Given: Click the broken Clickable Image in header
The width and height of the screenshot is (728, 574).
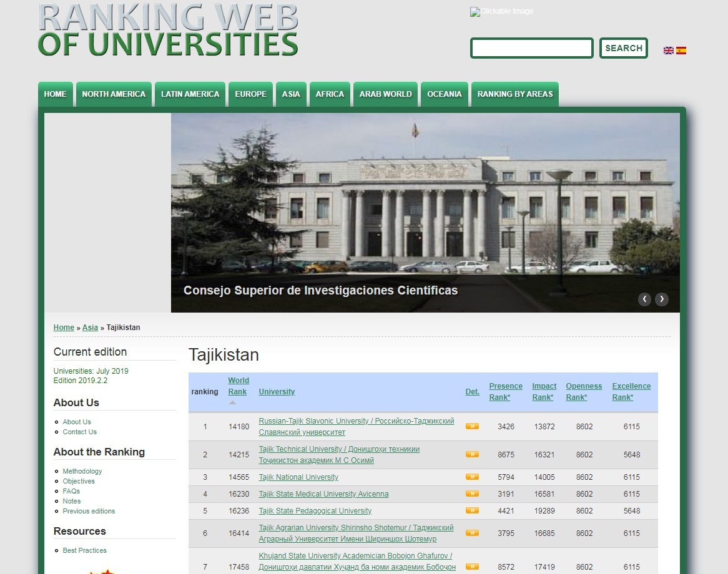Looking at the screenshot, I should click(502, 11).
